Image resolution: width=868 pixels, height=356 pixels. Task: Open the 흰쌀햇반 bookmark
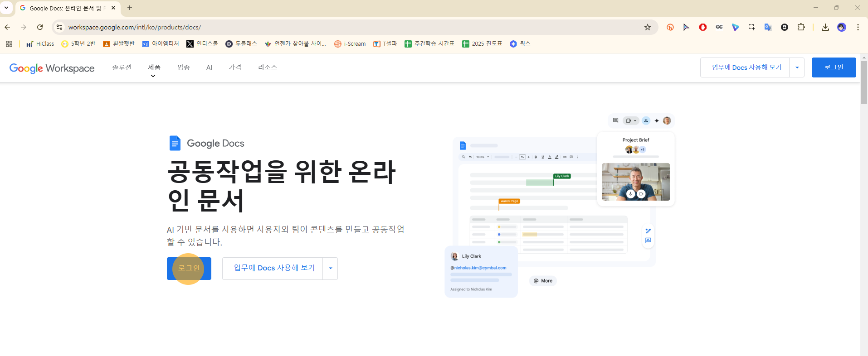(x=119, y=44)
